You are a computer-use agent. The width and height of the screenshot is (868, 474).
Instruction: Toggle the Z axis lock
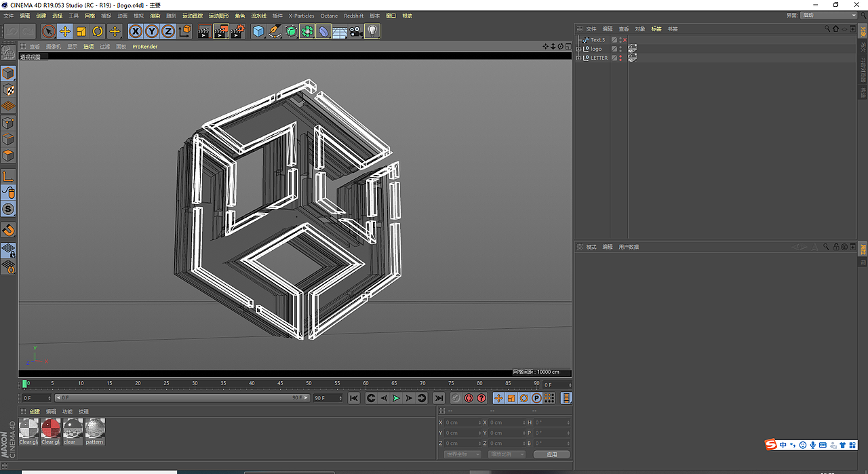tap(168, 31)
